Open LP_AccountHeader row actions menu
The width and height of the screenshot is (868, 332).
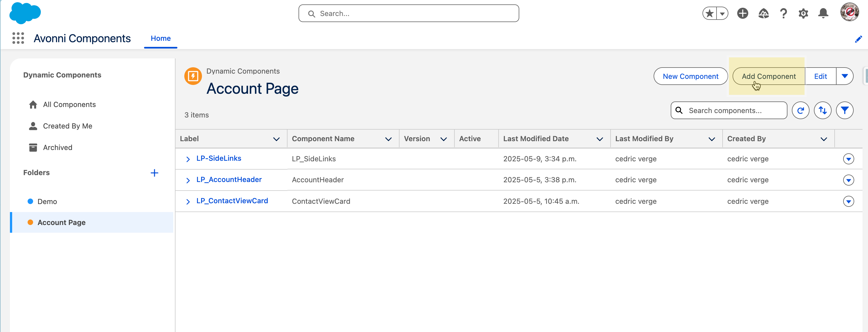point(848,180)
